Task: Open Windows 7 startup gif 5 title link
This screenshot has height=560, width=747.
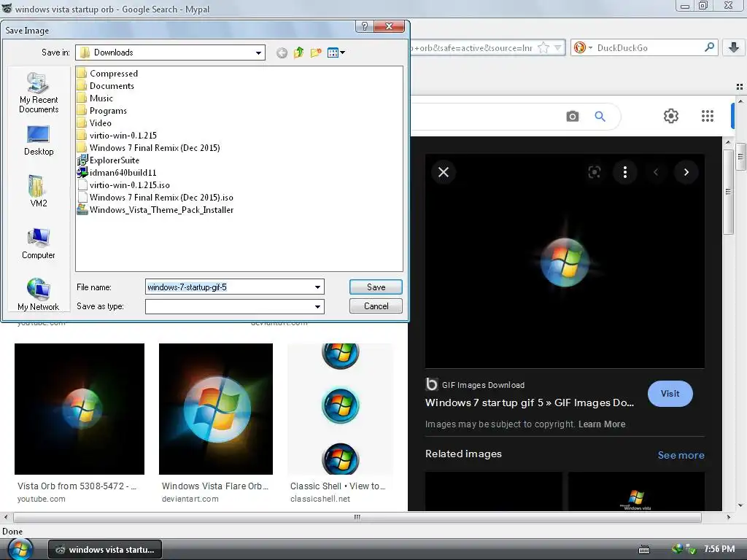Action: click(x=530, y=402)
